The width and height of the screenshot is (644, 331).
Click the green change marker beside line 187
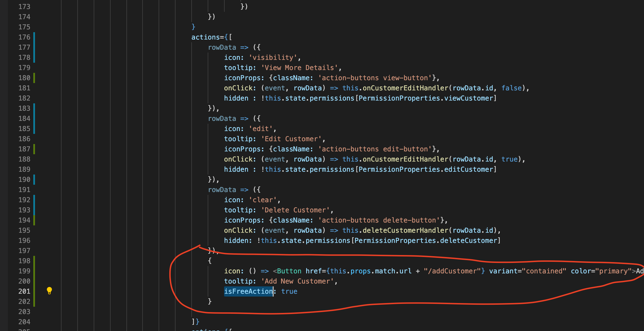[34, 149]
